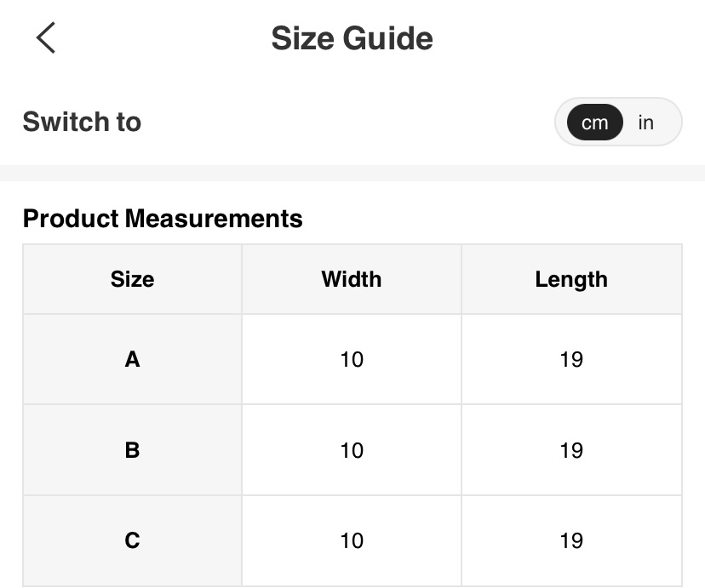The height and width of the screenshot is (588, 705).
Task: Click the Product Measurements heading
Action: click(163, 219)
